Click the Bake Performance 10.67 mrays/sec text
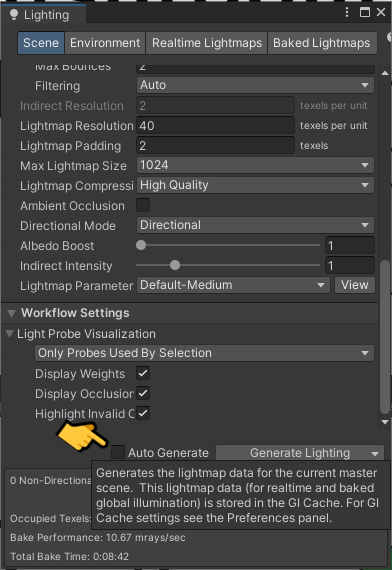392x570 pixels. tap(98, 538)
